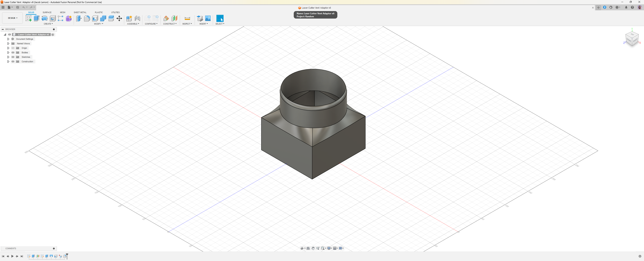Click the Redo arrow

31,7
